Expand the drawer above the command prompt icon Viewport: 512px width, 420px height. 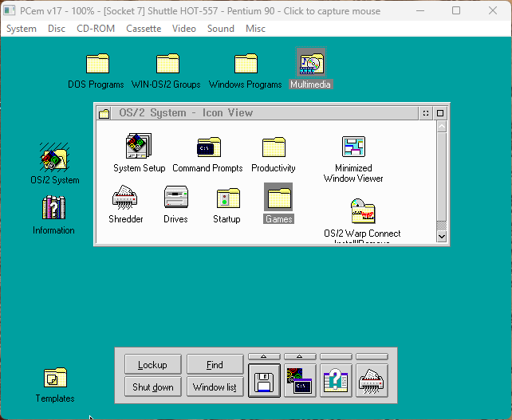tap(301, 356)
